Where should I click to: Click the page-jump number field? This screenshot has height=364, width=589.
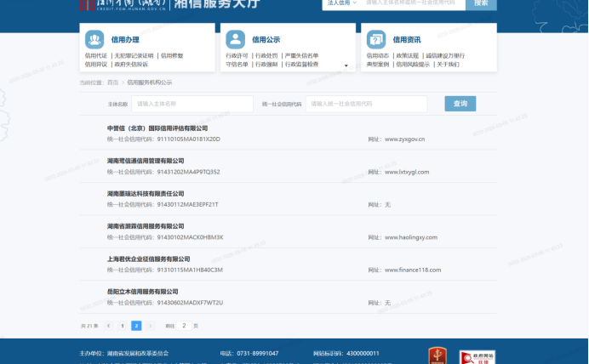[x=184, y=326]
